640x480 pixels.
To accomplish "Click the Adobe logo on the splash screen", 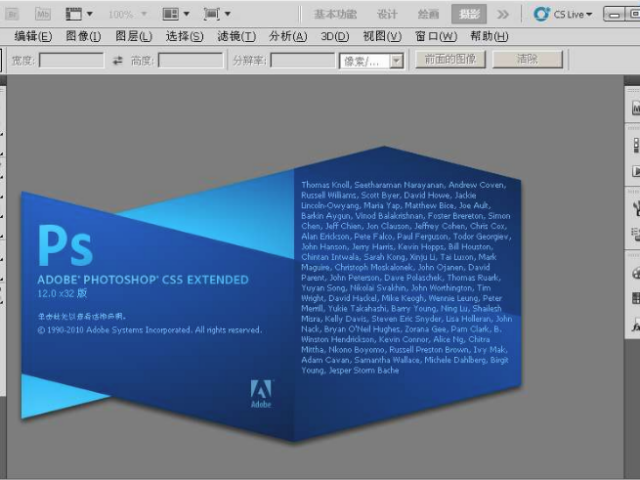I will [x=260, y=392].
